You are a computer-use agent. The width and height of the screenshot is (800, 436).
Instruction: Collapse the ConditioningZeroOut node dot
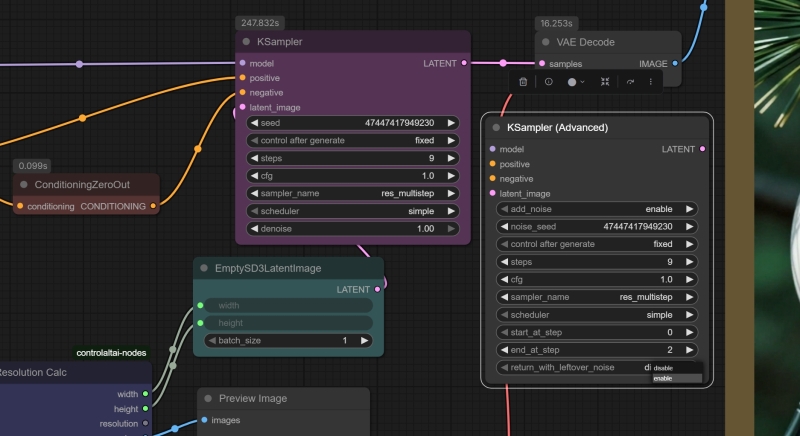click(x=24, y=185)
